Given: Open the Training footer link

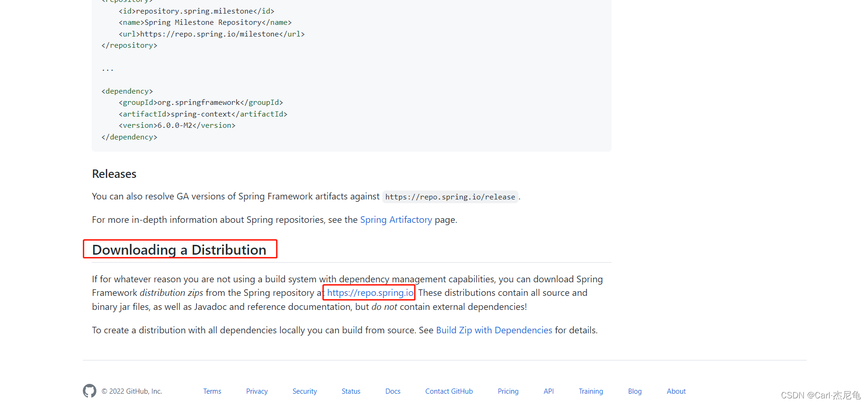Looking at the screenshot, I should (x=591, y=391).
